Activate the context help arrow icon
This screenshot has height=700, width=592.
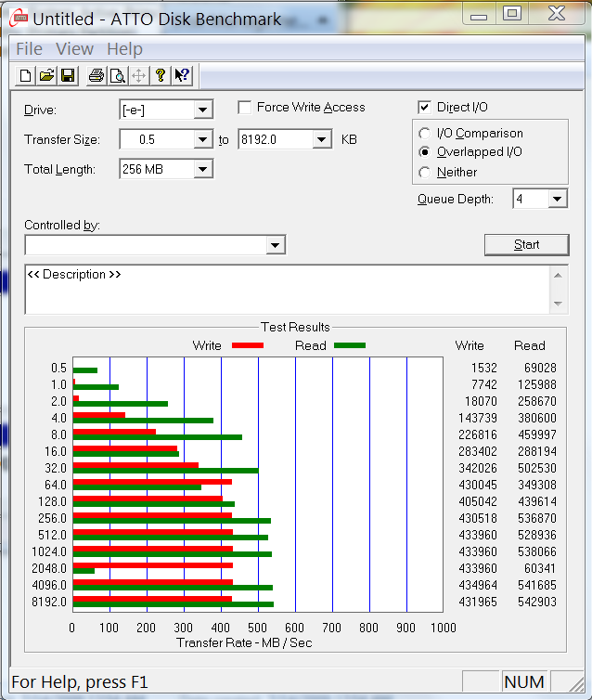coord(182,76)
